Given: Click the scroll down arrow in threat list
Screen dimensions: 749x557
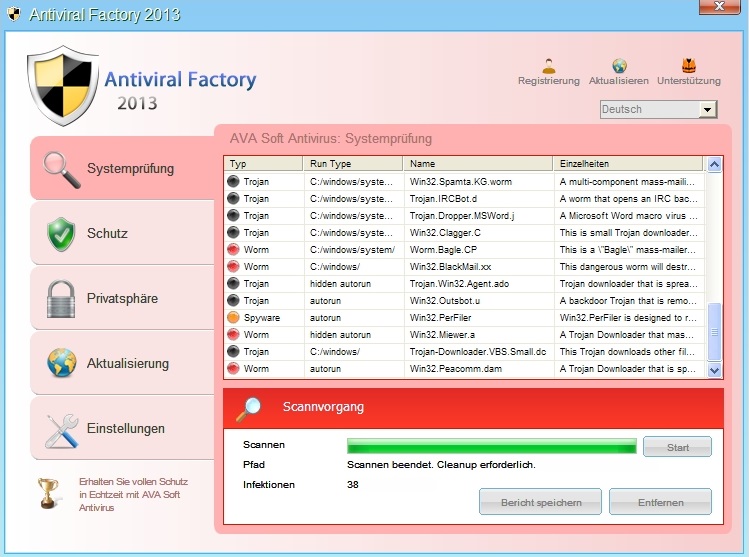Looking at the screenshot, I should 714,369.
